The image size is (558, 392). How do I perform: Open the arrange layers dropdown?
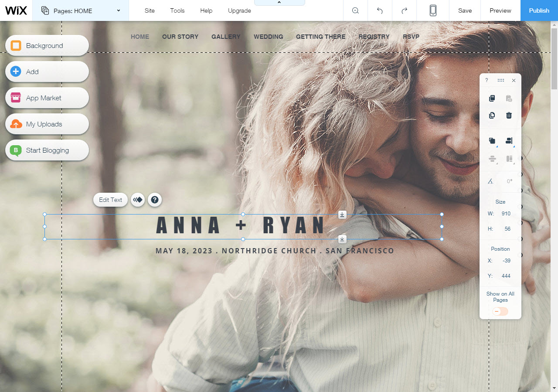[x=492, y=141]
